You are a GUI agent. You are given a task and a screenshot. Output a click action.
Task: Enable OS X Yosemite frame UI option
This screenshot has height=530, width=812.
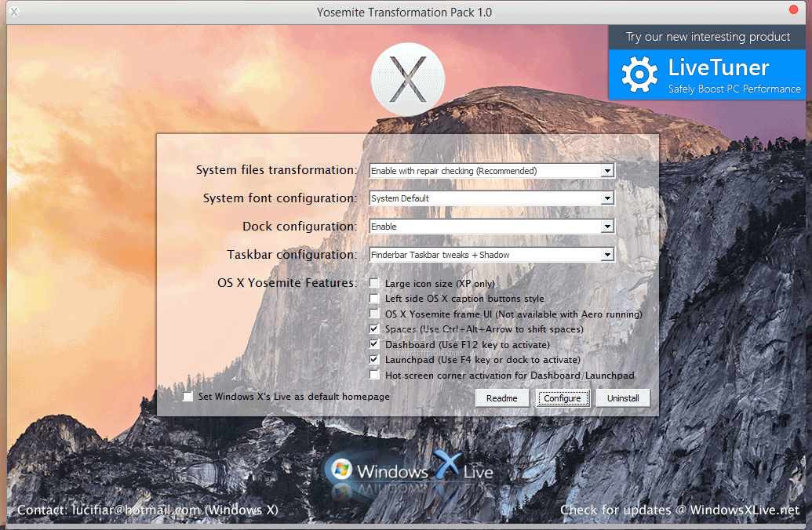pyautogui.click(x=374, y=314)
